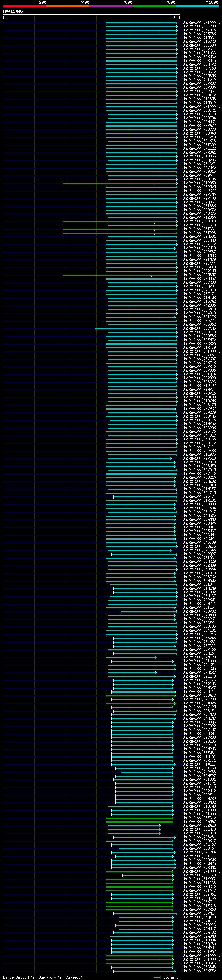The image size is (222, 980).
Task: Open the UniRef100_B9RGT1 hit
Action: [199, 49]
